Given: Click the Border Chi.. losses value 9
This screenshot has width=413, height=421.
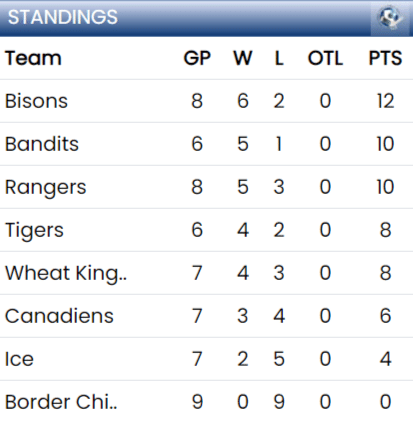Looking at the screenshot, I should coord(279,402).
